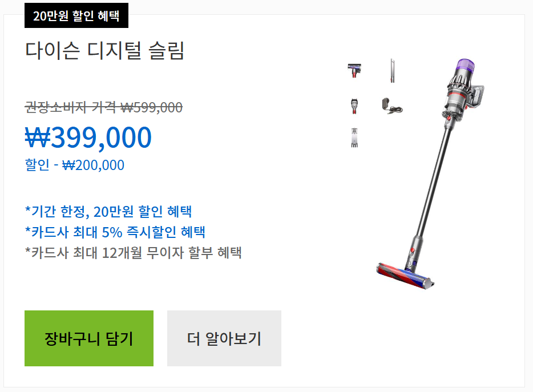Click the 할인 - ₩200,000 discount text
The image size is (533, 392).
pyautogui.click(x=75, y=165)
